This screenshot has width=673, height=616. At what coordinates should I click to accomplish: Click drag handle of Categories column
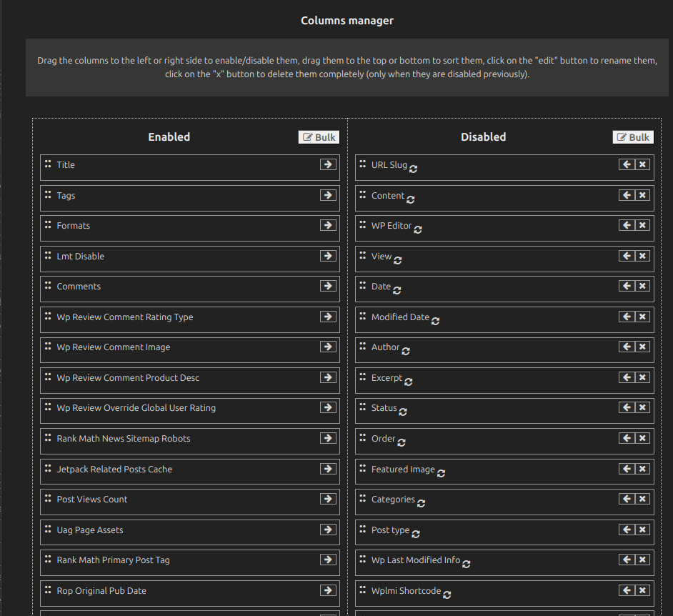click(x=362, y=499)
